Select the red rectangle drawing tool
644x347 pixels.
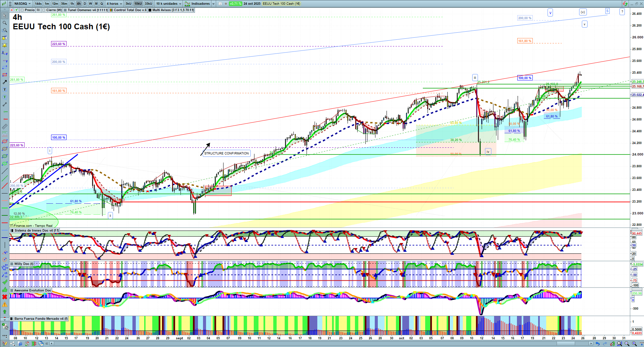coord(5,75)
